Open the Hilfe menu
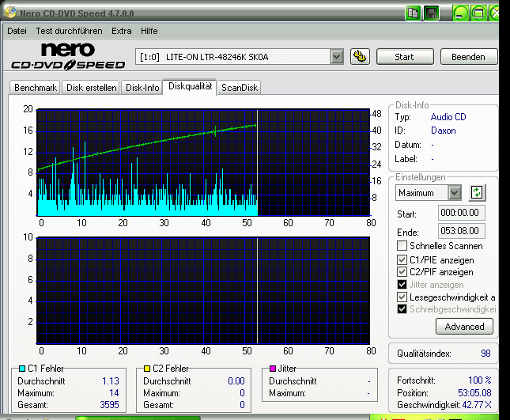This screenshot has width=510, height=420. click(149, 31)
